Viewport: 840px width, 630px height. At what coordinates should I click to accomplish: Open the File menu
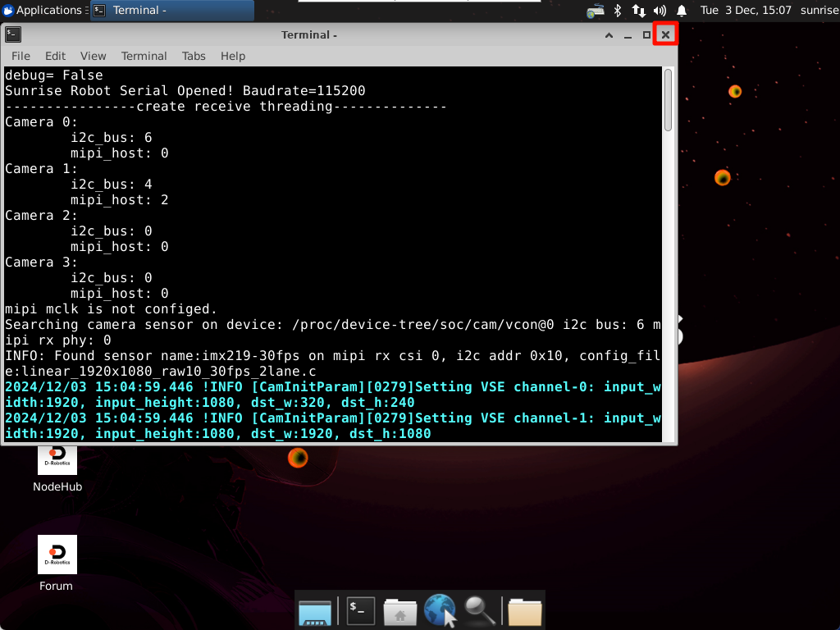(x=21, y=56)
